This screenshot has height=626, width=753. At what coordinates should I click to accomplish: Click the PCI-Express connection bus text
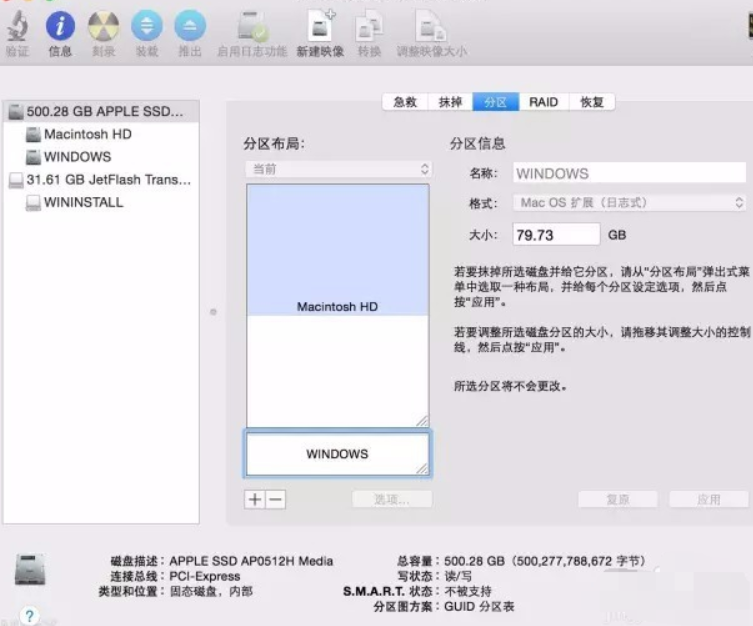coord(205,576)
